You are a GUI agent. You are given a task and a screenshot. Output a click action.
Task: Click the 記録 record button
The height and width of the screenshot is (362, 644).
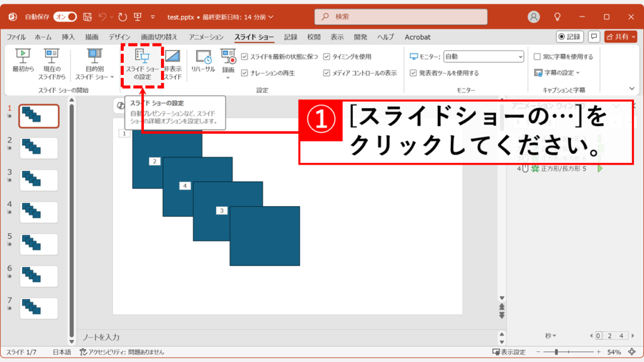(x=570, y=36)
